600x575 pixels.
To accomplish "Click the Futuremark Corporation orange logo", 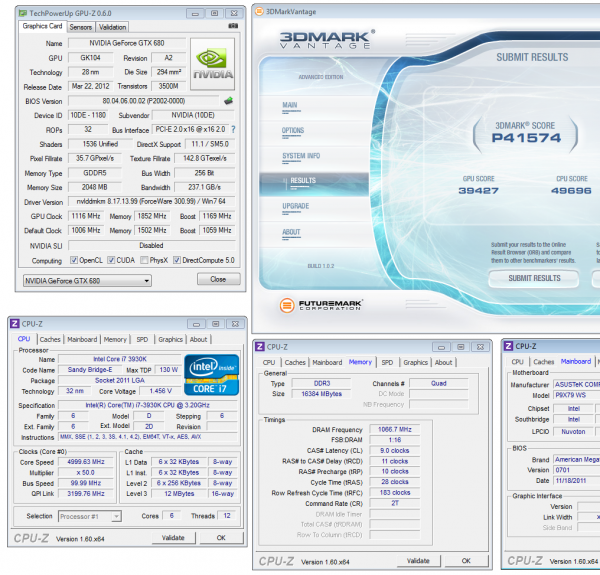I will click(x=287, y=305).
